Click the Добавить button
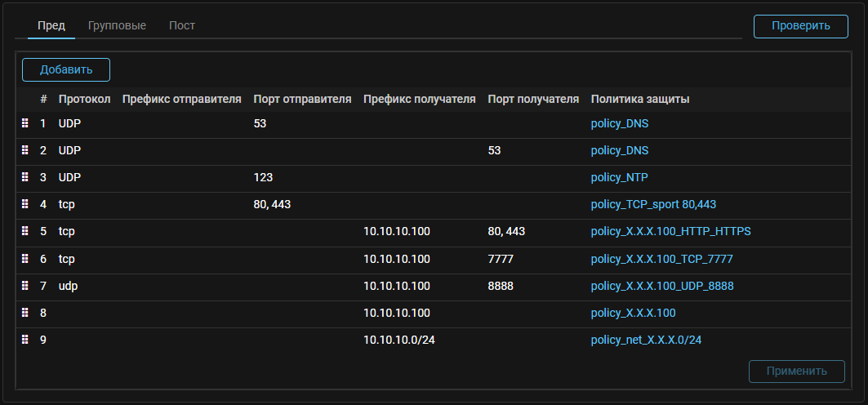Screen dimensions: 868x405 point(66,69)
